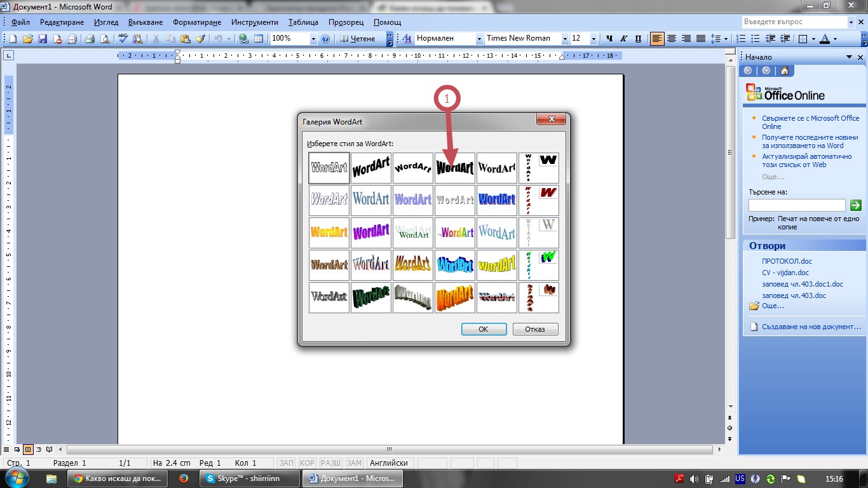
Task: Open the Таблица menu
Action: click(x=303, y=22)
